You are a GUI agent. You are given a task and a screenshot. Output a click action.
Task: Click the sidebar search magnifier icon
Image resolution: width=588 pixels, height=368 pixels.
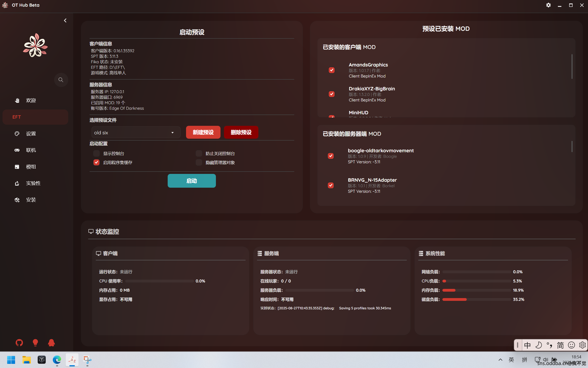pyautogui.click(x=61, y=80)
